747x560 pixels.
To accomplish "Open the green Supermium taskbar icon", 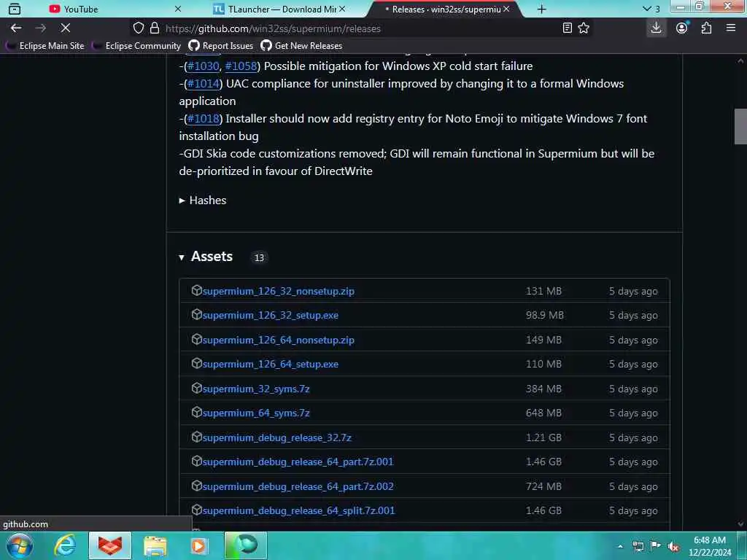I will 246,545.
